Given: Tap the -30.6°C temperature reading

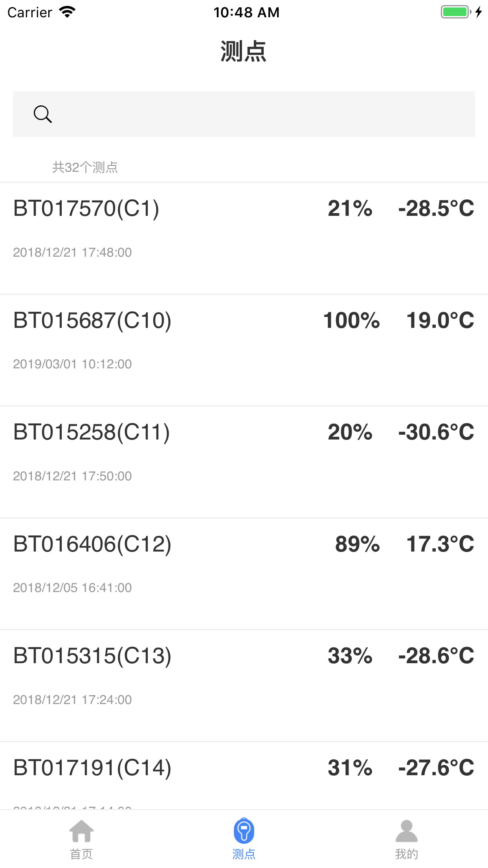Looking at the screenshot, I should click(436, 432).
